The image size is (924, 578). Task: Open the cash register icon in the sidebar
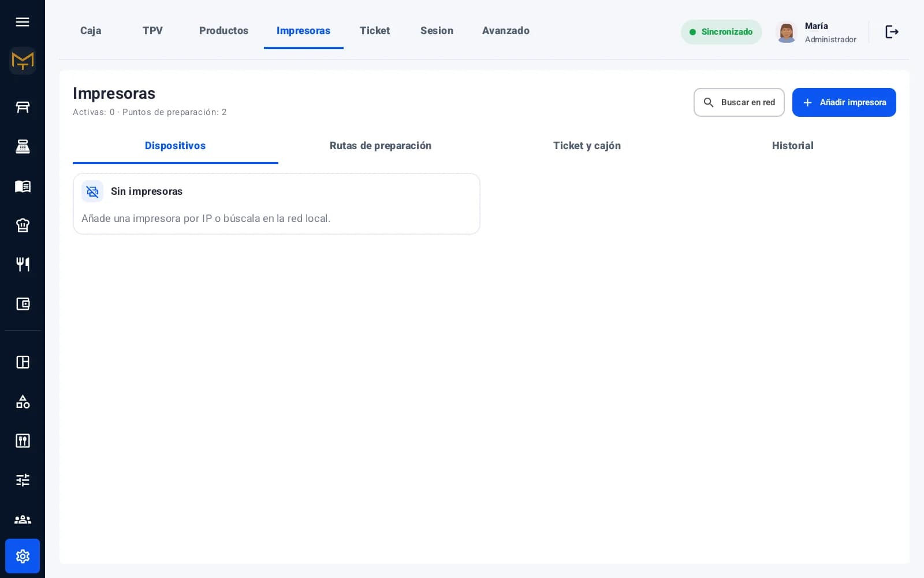(23, 146)
